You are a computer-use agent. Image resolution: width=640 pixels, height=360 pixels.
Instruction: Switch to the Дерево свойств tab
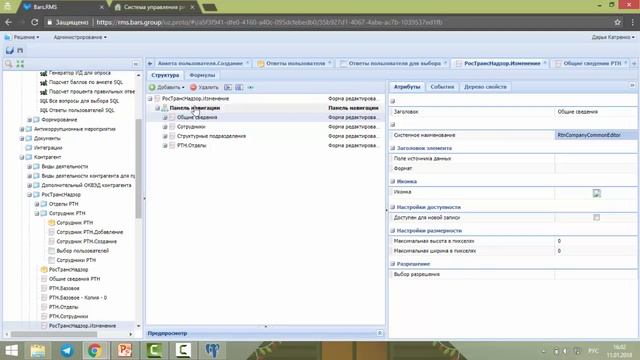(485, 87)
